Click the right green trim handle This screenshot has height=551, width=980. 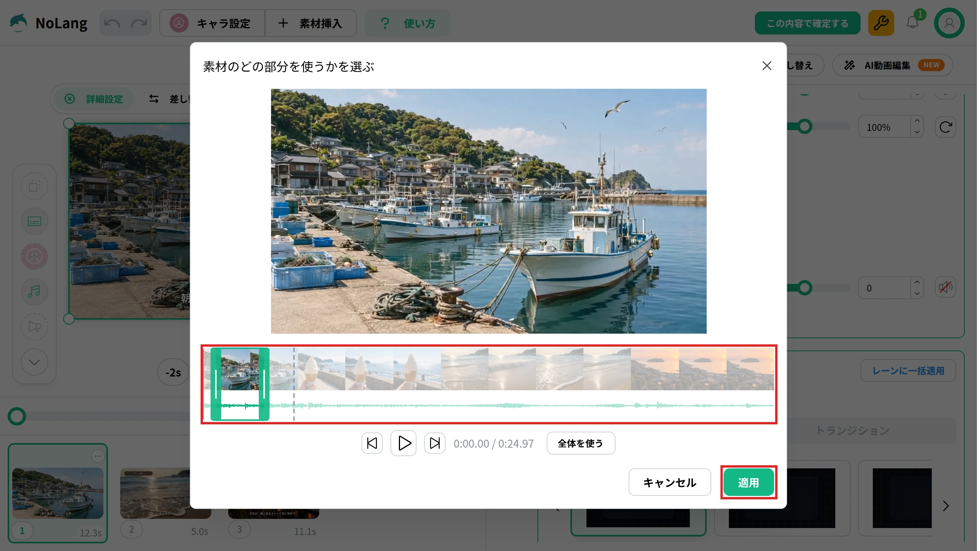tap(264, 384)
